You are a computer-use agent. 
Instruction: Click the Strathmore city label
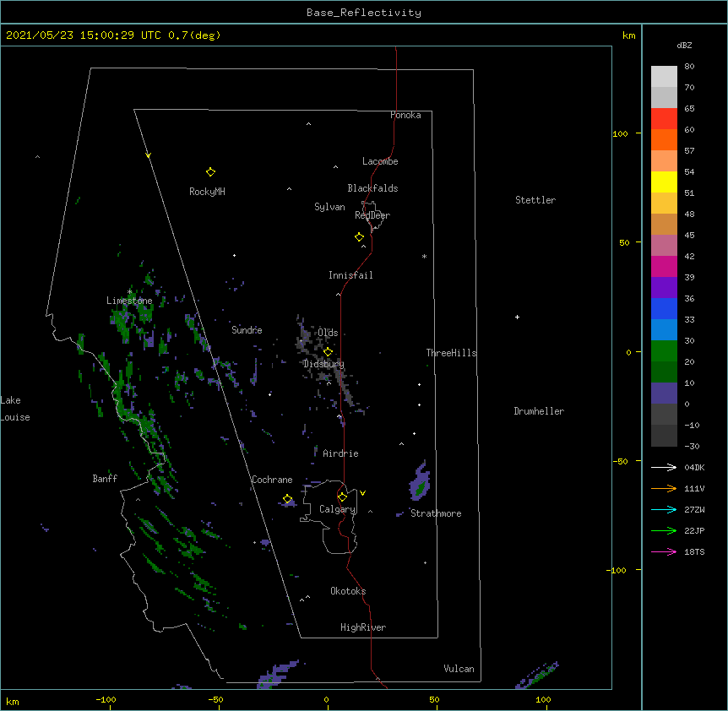point(436,513)
